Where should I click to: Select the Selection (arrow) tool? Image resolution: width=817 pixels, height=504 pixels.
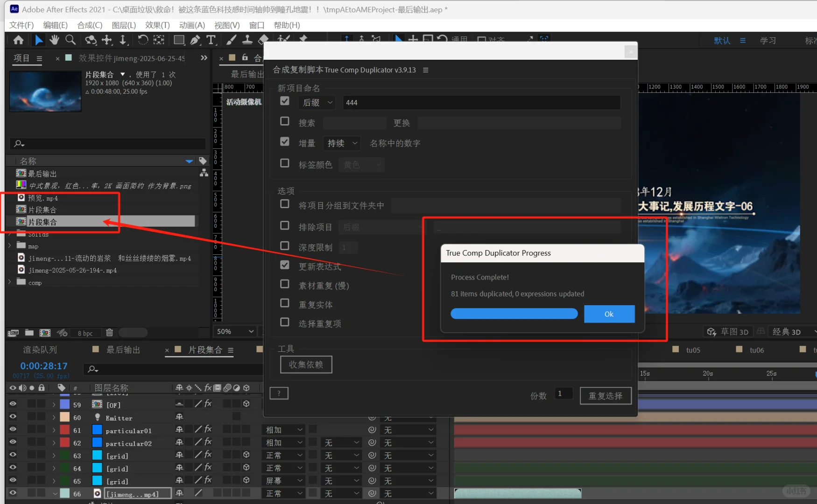pyautogui.click(x=39, y=40)
